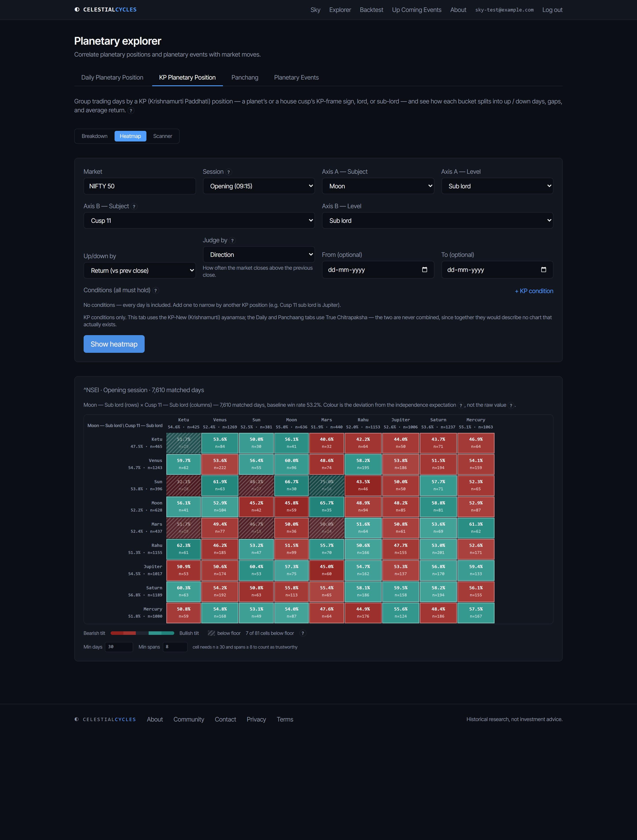Click help icon after 'independence expectation'
The width and height of the screenshot is (637, 840).
[461, 405]
